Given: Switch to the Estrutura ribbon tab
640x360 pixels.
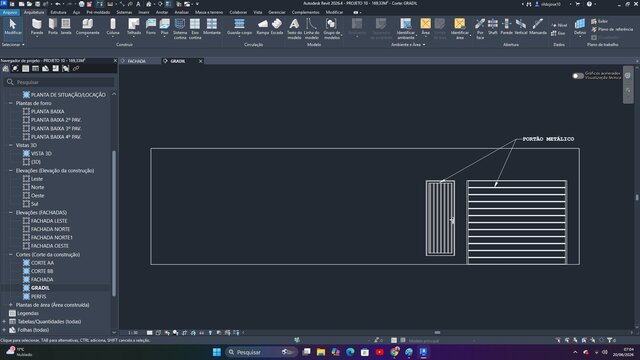Looking at the screenshot, I should tap(58, 12).
